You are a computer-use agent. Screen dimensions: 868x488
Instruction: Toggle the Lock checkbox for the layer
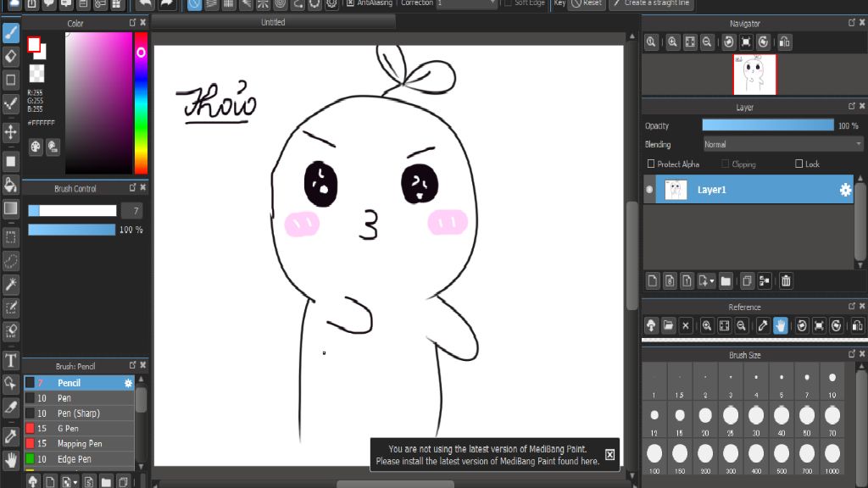[x=798, y=164]
